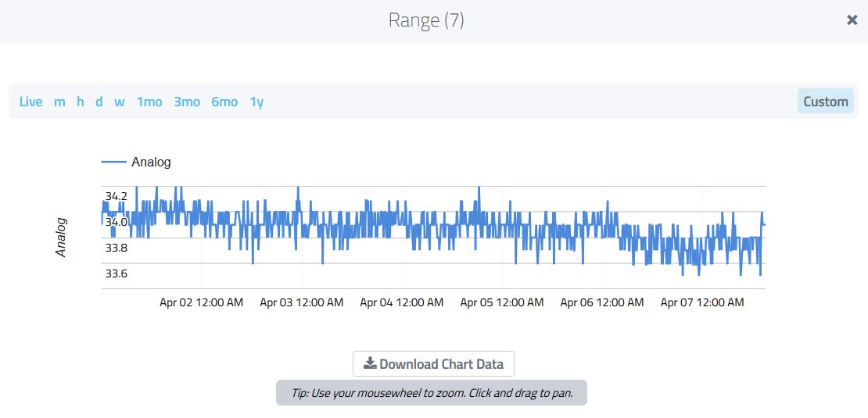
Task: Open the Custom date range option
Action: 825,102
